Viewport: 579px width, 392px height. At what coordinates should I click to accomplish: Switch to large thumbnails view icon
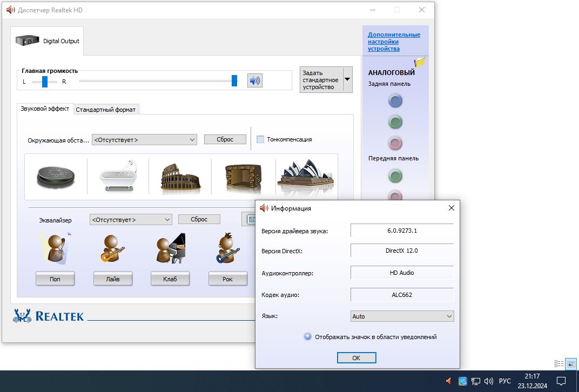click(571, 364)
